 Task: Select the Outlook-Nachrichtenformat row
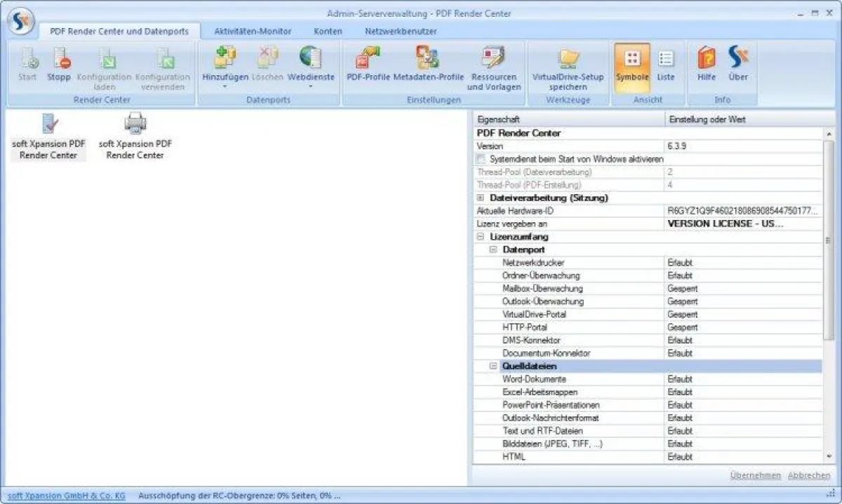648,418
